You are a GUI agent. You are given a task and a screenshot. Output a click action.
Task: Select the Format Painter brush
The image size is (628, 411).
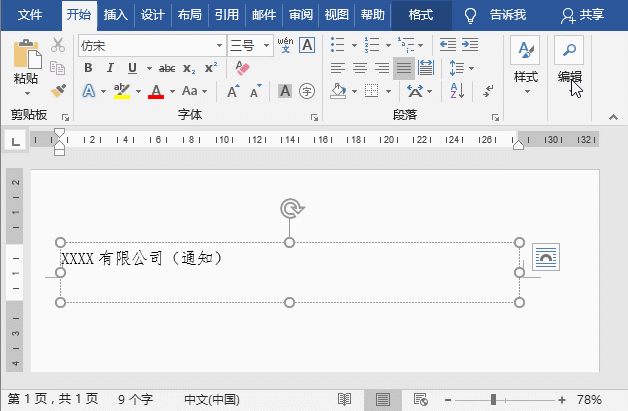pyautogui.click(x=58, y=91)
